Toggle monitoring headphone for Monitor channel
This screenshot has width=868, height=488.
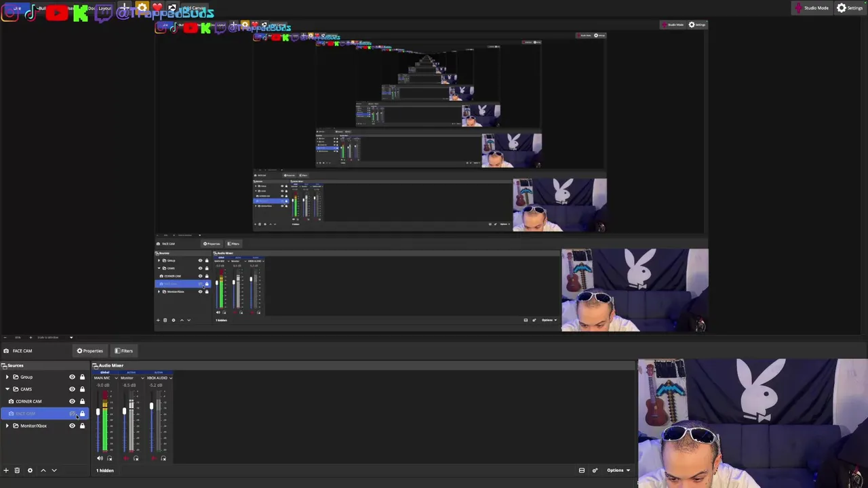tap(136, 458)
